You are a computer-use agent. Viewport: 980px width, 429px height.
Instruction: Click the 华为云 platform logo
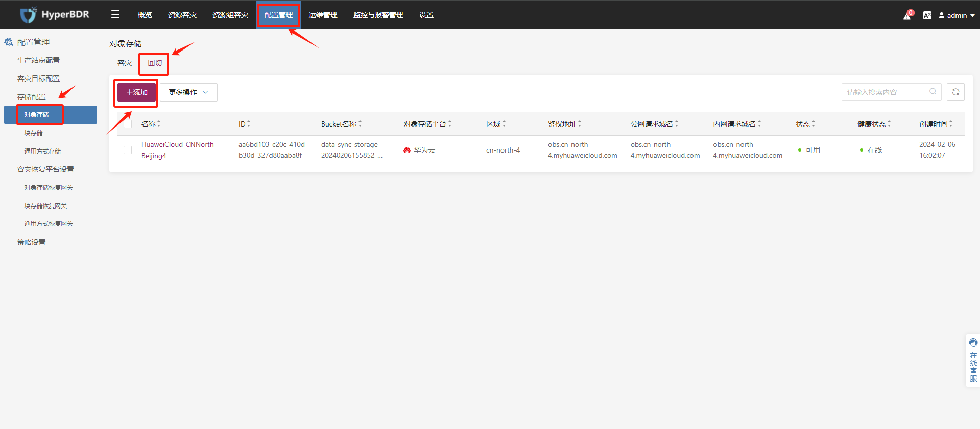tap(407, 150)
